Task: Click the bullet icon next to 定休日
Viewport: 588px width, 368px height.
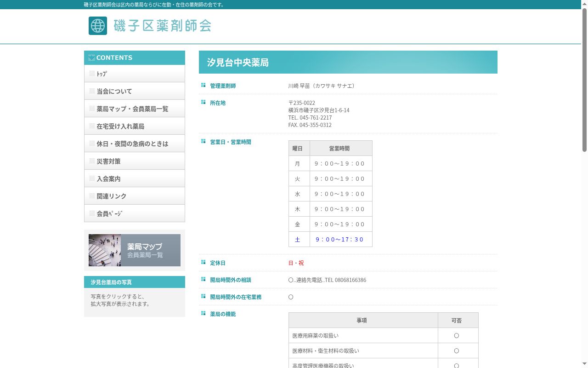Action: (x=203, y=262)
